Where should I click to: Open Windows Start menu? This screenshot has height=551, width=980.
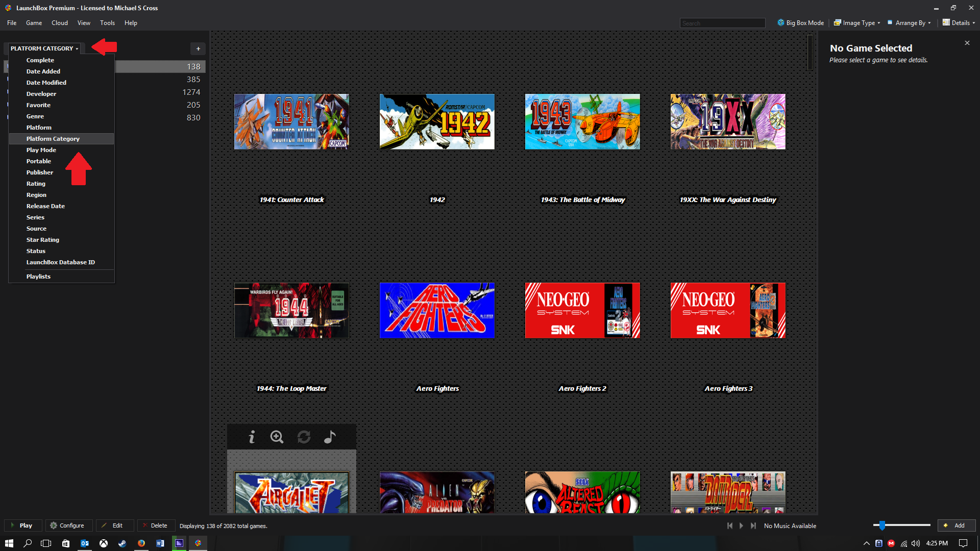9,543
